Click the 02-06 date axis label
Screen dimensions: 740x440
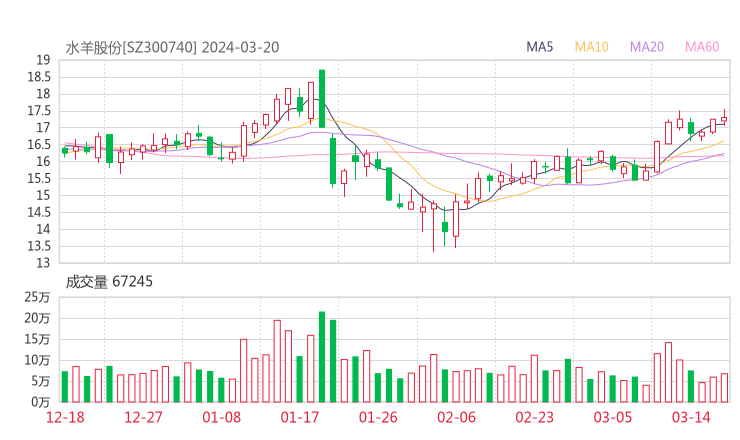tap(456, 417)
